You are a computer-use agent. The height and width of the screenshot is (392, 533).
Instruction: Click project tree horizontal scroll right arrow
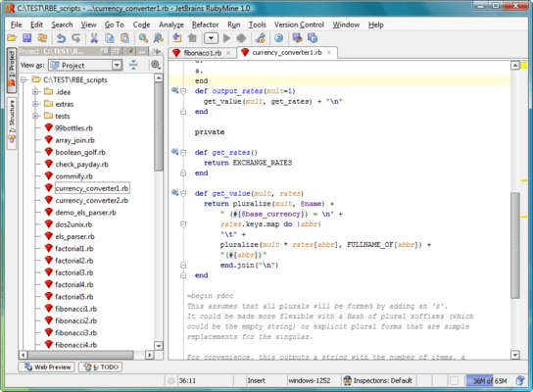tap(149, 355)
